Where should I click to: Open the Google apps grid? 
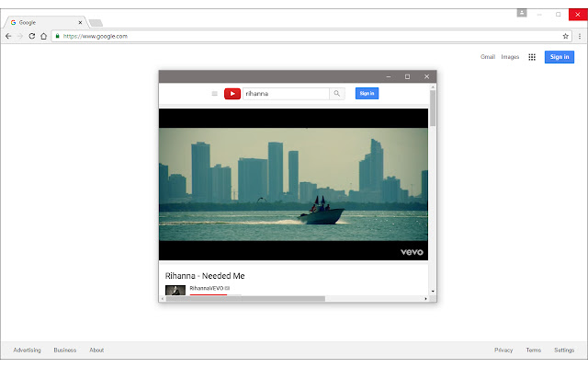coord(532,57)
